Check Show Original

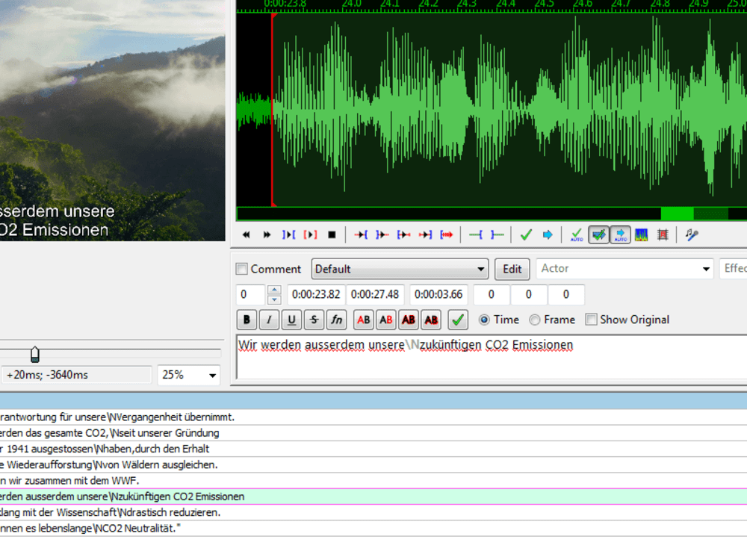(x=591, y=320)
